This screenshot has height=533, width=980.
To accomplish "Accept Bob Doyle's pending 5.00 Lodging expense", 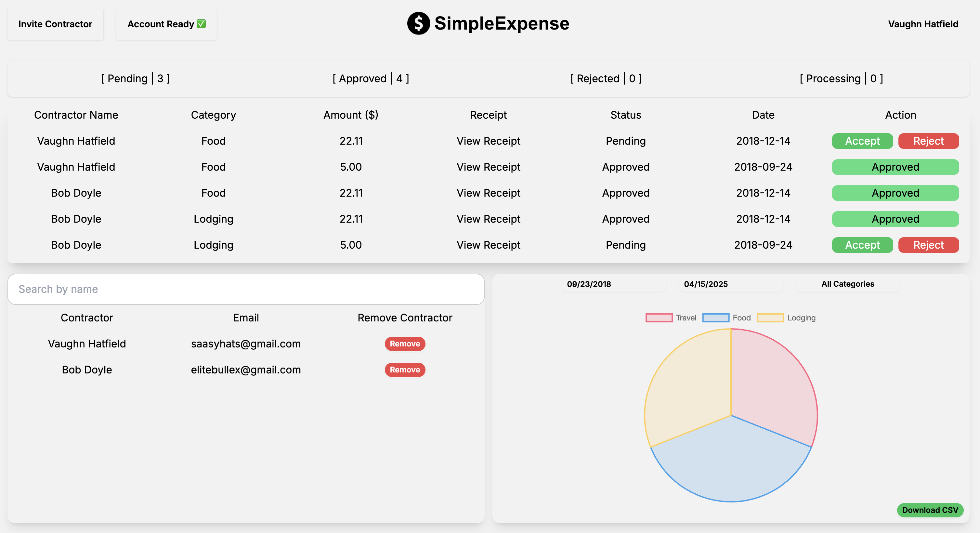I will click(862, 245).
